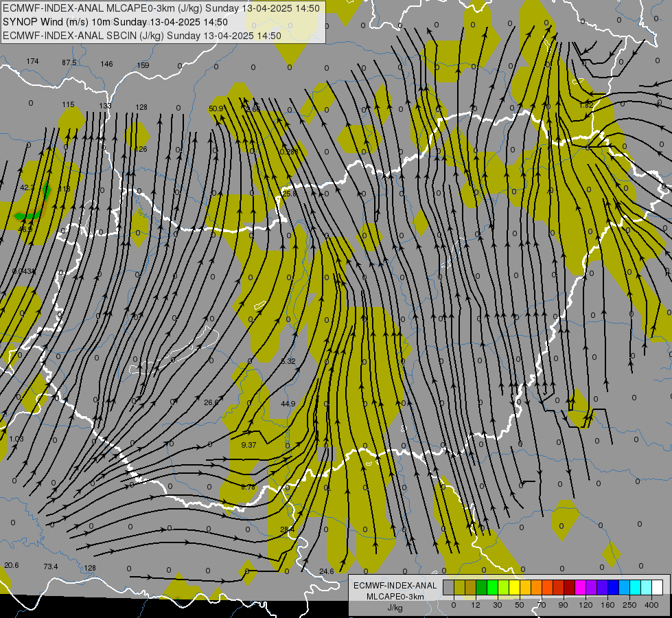Click the map value 42.3

tap(27, 187)
